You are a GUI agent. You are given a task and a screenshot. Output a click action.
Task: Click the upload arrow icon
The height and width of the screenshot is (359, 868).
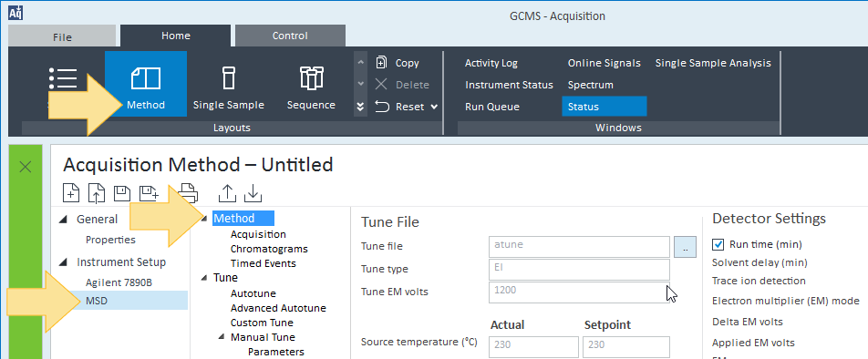click(227, 192)
